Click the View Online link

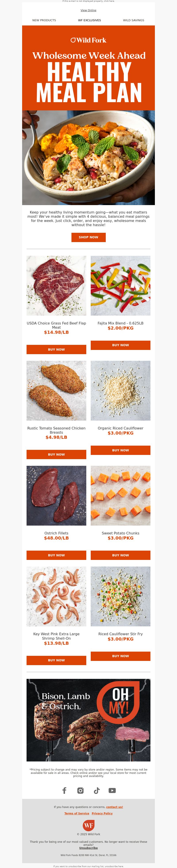point(88,10)
